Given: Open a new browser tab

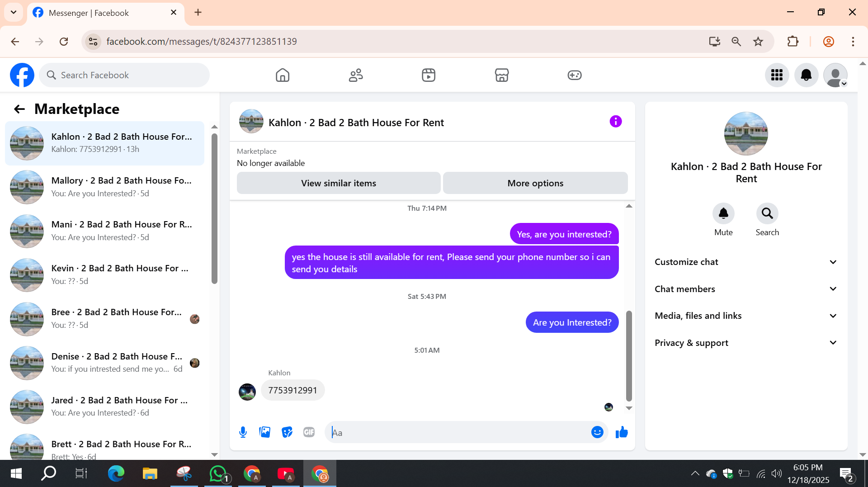Looking at the screenshot, I should 198,12.
